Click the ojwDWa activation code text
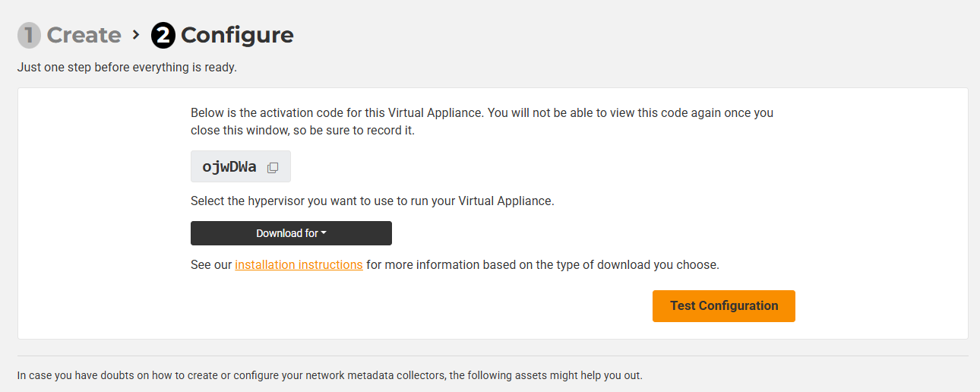980x392 pixels. click(229, 167)
